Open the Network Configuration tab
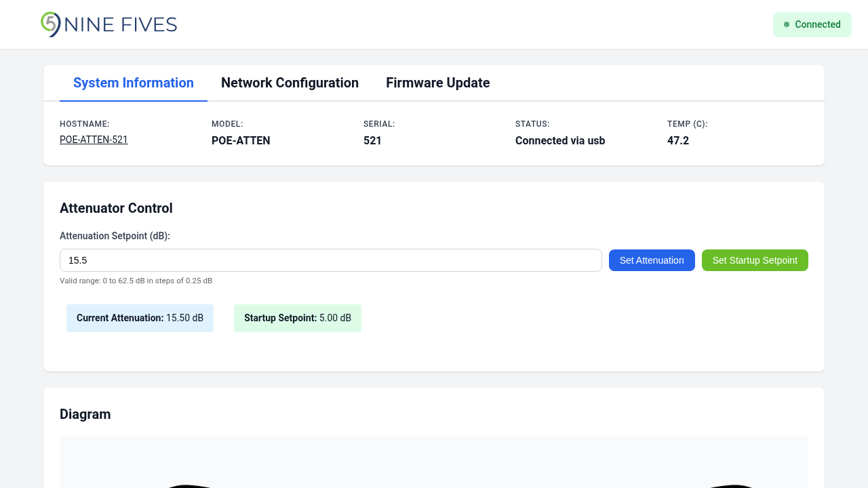The image size is (868, 488). click(x=290, y=83)
